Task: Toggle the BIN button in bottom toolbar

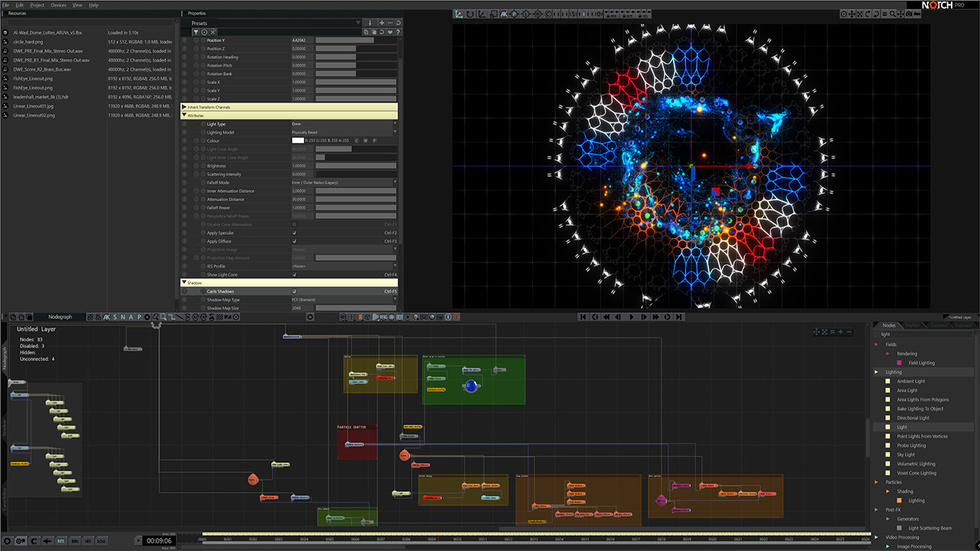Action: point(74,541)
